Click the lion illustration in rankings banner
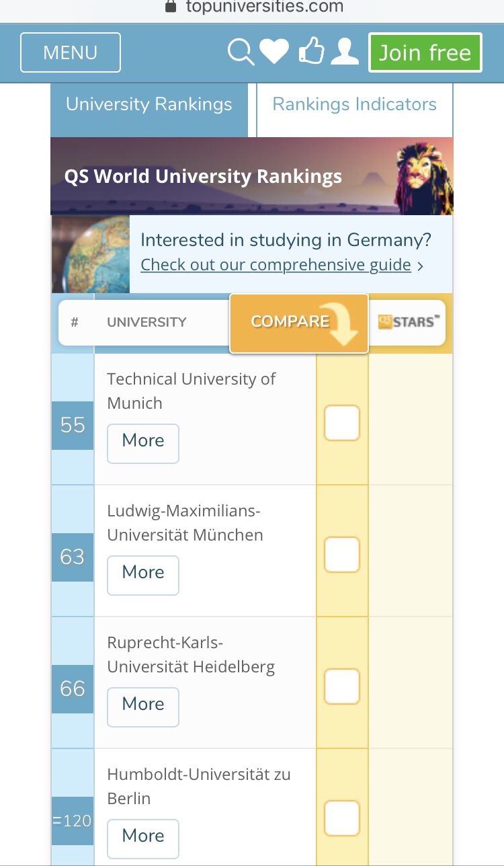Screen dimensions: 504x866 tap(424, 177)
